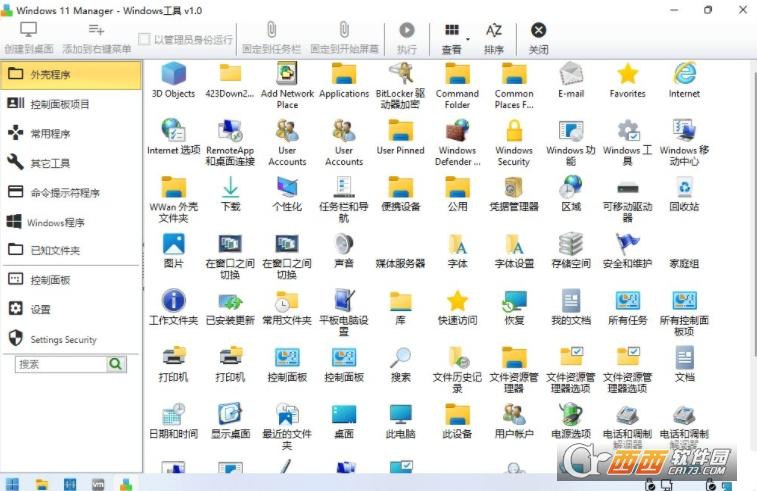
Task: Select the 家庭组 item
Action: [x=685, y=263]
